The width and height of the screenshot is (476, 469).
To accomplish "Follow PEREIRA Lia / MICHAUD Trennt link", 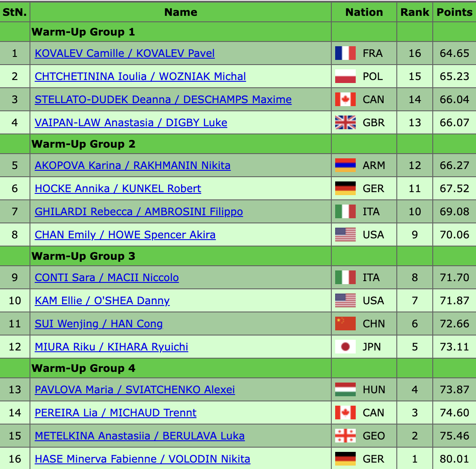I will point(116,413).
